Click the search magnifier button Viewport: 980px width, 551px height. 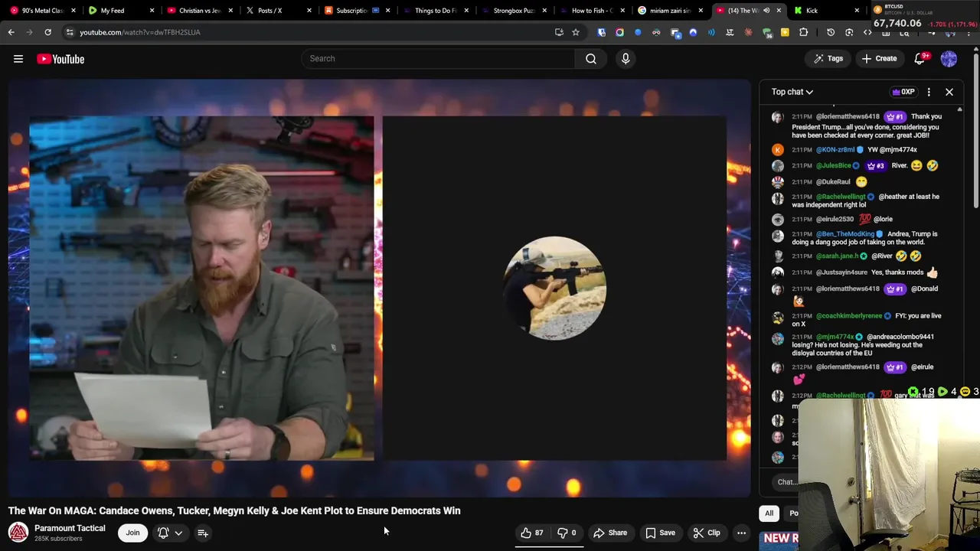pos(591,59)
